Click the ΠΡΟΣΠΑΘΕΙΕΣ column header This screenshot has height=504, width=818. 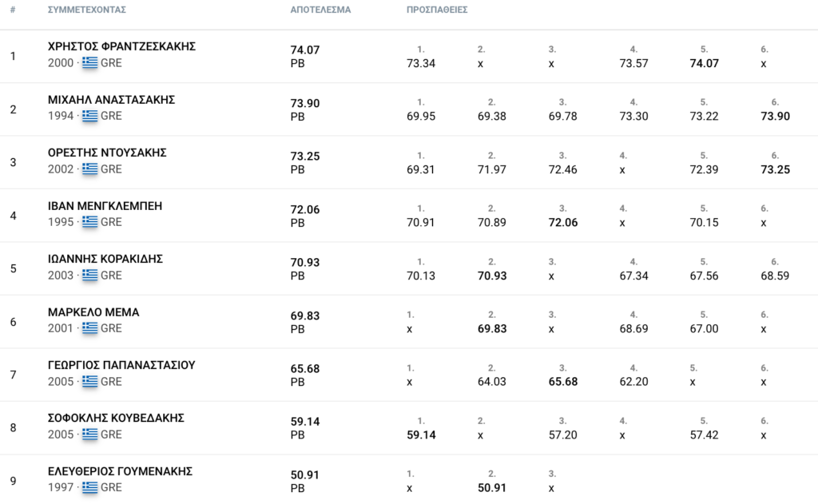pos(437,10)
